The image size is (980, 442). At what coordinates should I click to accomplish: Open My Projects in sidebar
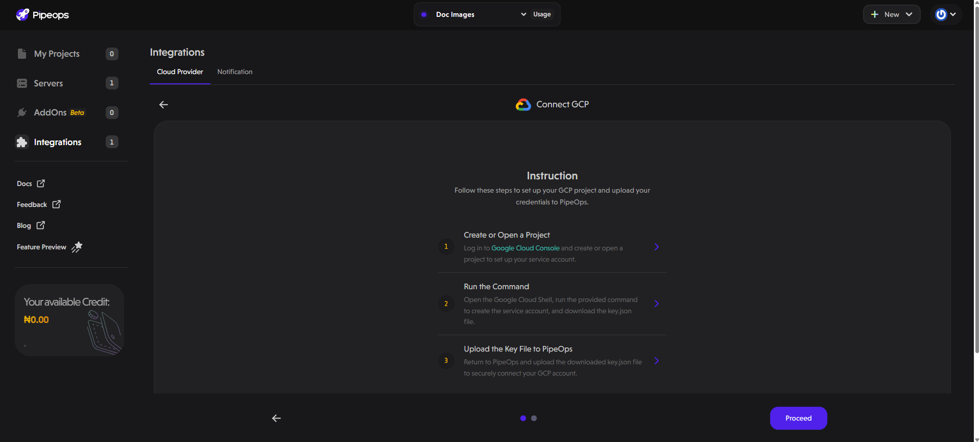tap(57, 54)
